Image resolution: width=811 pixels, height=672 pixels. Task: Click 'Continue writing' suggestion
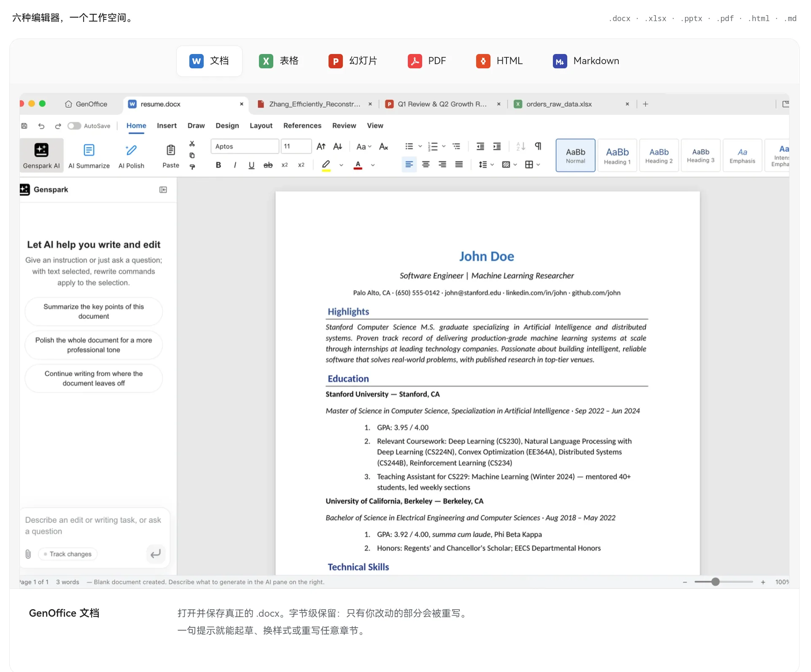(94, 378)
